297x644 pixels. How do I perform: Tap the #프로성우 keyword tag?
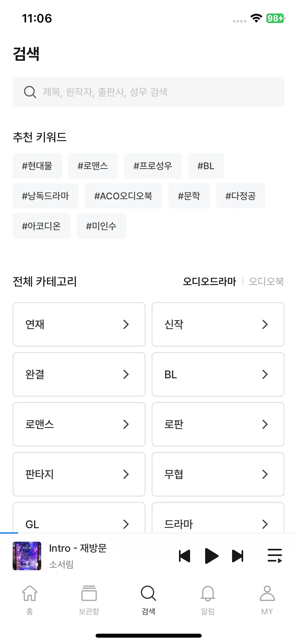[153, 166]
